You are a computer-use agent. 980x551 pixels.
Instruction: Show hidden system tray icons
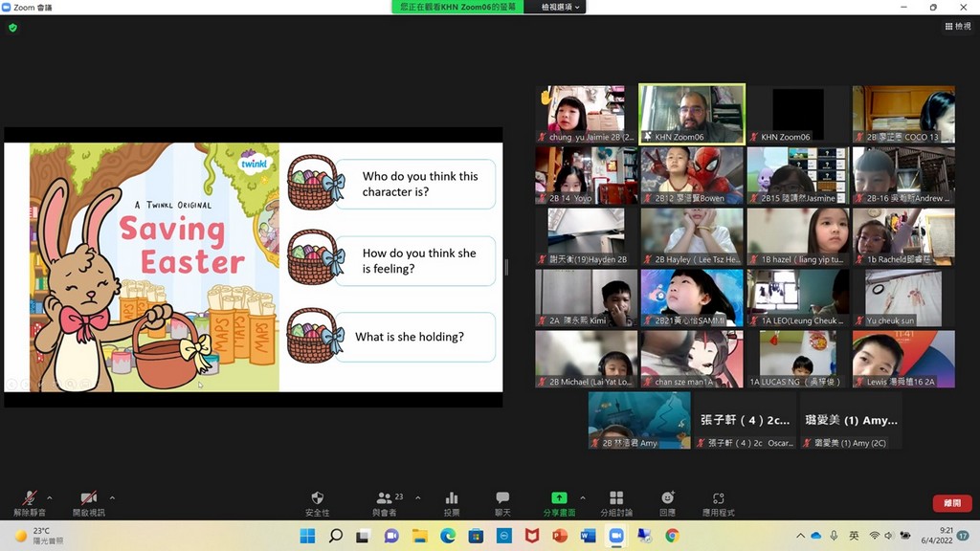(x=801, y=536)
